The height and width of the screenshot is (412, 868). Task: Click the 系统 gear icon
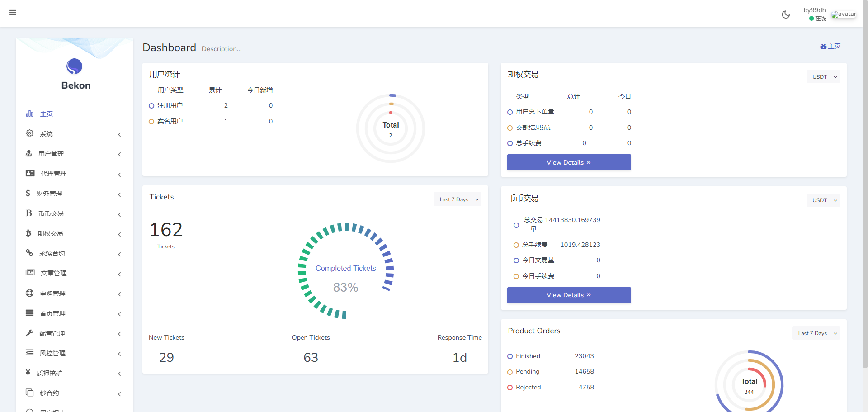(x=30, y=133)
